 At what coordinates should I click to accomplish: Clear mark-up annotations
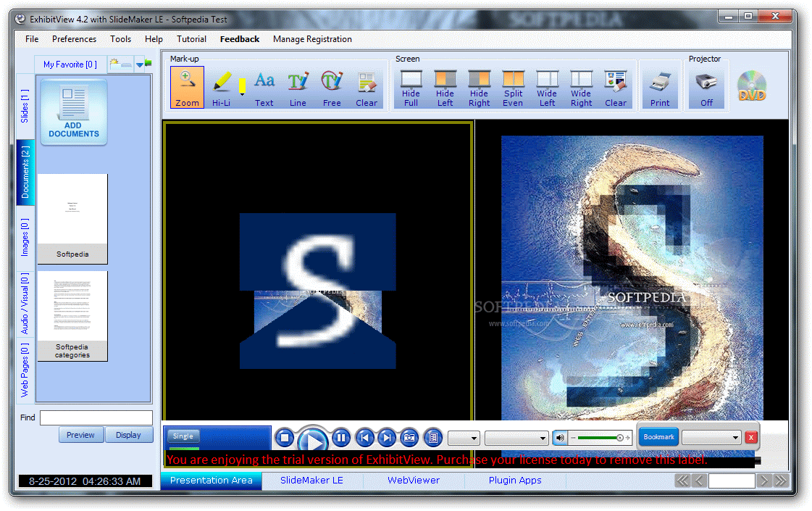(x=367, y=88)
